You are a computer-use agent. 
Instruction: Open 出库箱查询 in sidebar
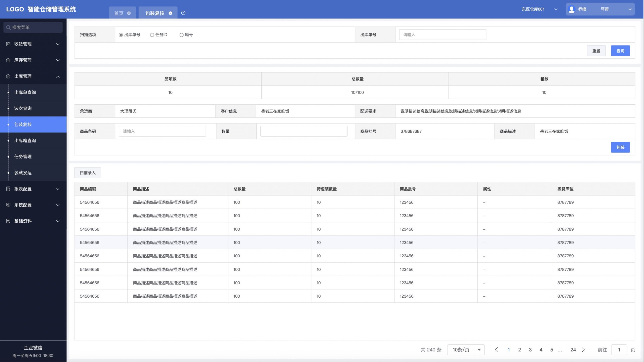click(x=33, y=141)
